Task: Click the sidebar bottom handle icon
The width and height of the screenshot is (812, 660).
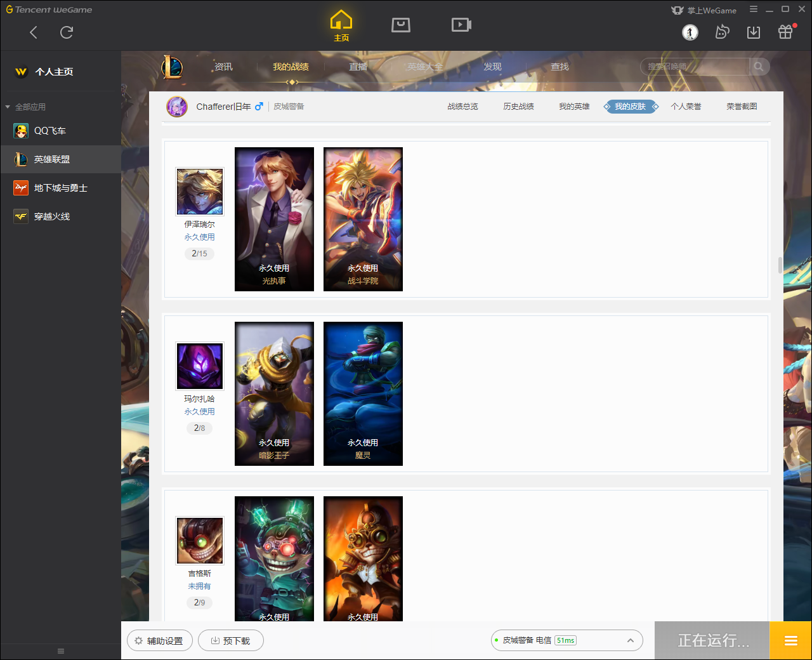Action: point(61,651)
